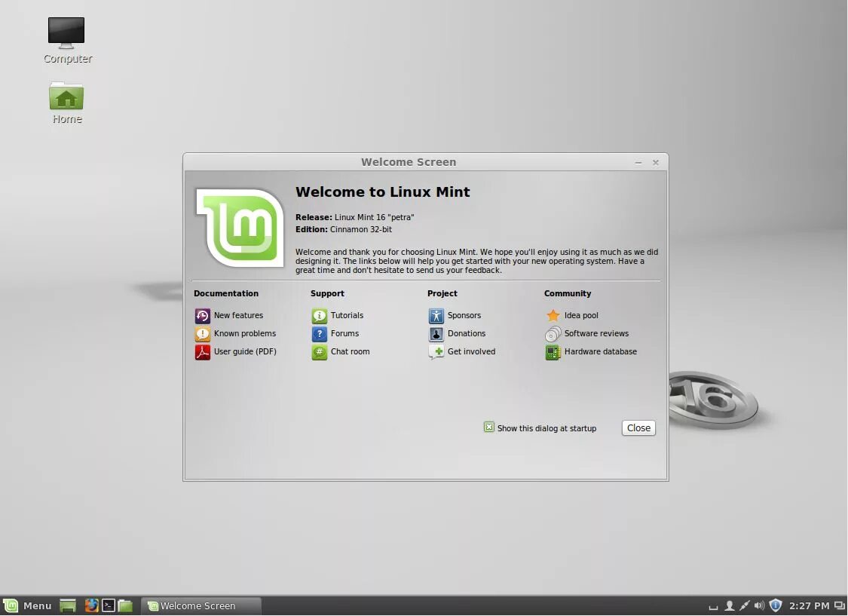Click the Linux Mint logo image
848x616 pixels.
click(x=240, y=228)
